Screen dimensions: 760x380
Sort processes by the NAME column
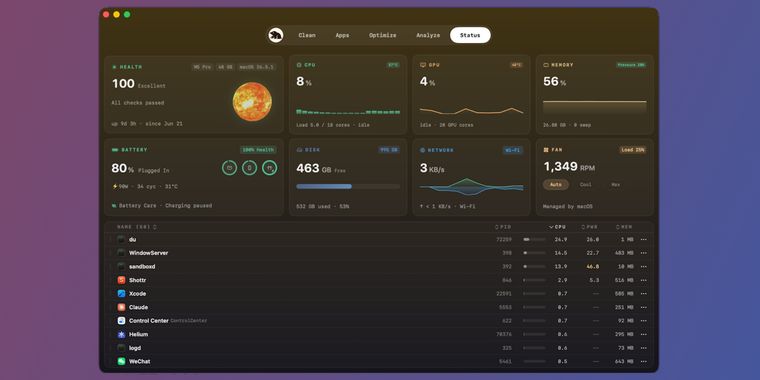coord(136,227)
